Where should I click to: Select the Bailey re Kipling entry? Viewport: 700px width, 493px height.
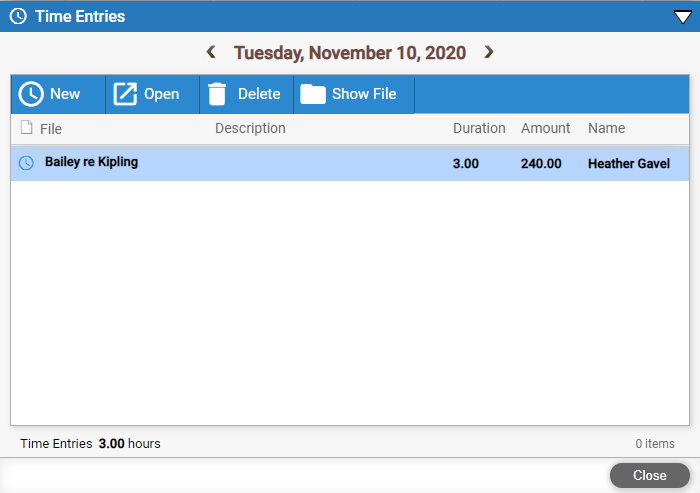[x=91, y=162]
